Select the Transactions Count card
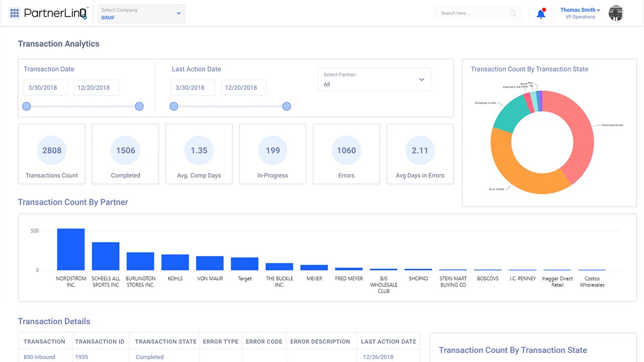Screen dimensions: 644x362 pyautogui.click(x=52, y=154)
